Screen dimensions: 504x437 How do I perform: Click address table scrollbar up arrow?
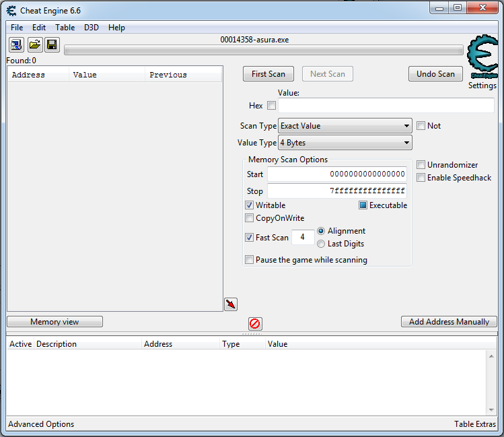(491, 356)
